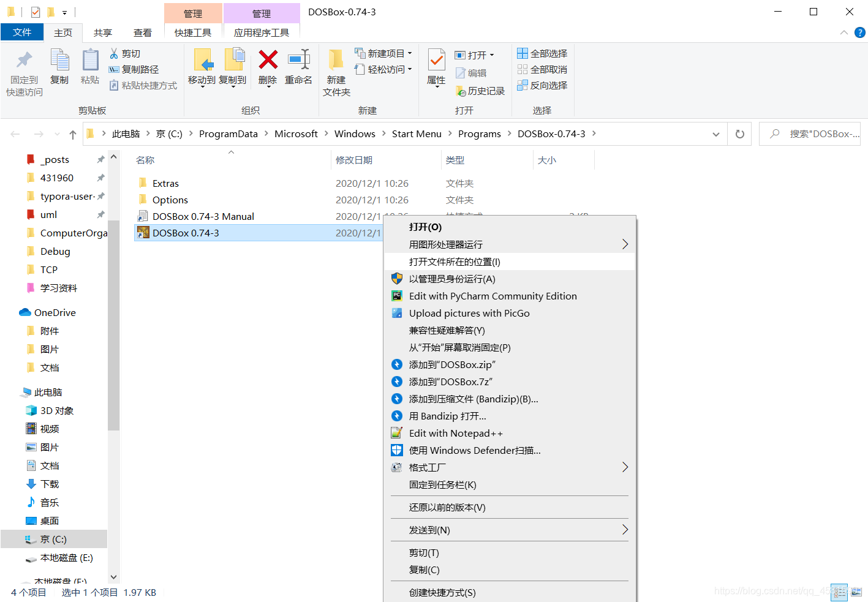The image size is (868, 602).
Task: Open Properties for the selected item
Action: click(436, 67)
